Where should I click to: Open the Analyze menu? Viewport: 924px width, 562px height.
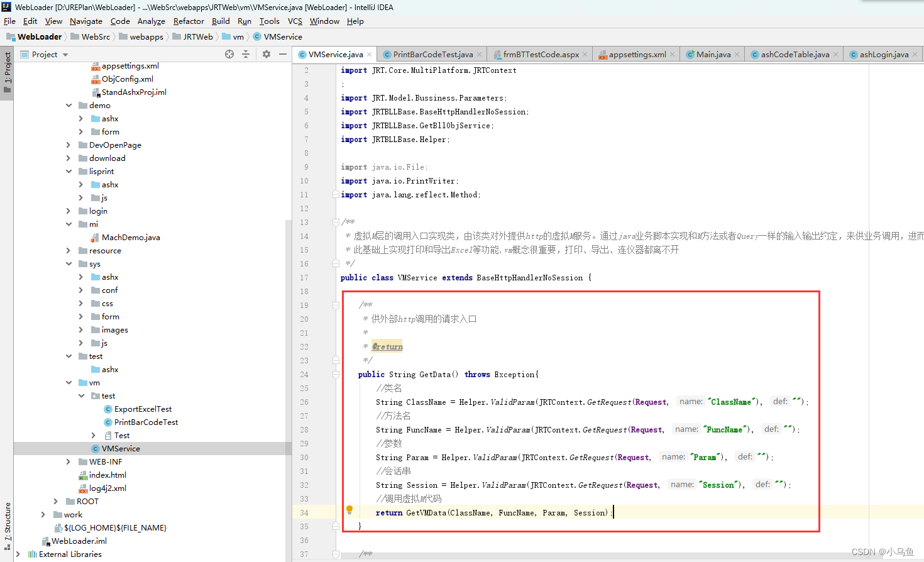(151, 21)
